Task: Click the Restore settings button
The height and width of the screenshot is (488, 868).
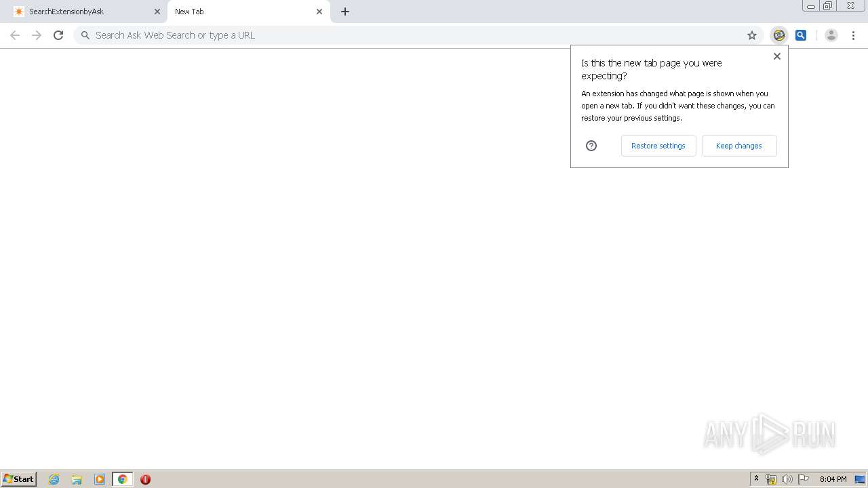Action: (658, 146)
